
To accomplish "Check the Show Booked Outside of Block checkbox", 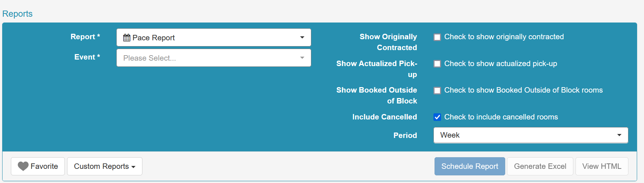I will (437, 90).
